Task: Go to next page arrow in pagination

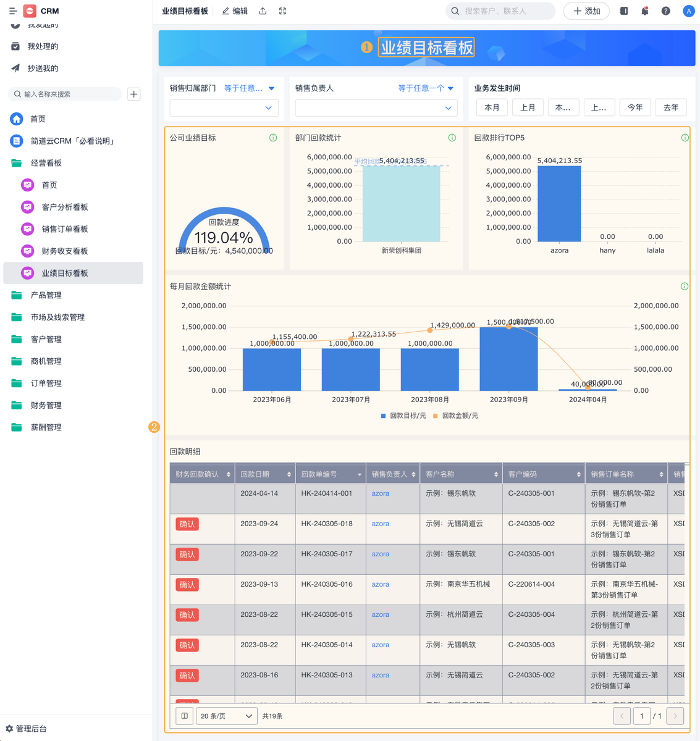Action: point(676,716)
